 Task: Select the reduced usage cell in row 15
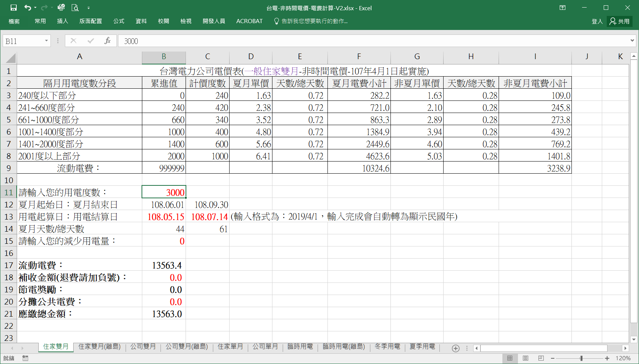click(x=164, y=241)
